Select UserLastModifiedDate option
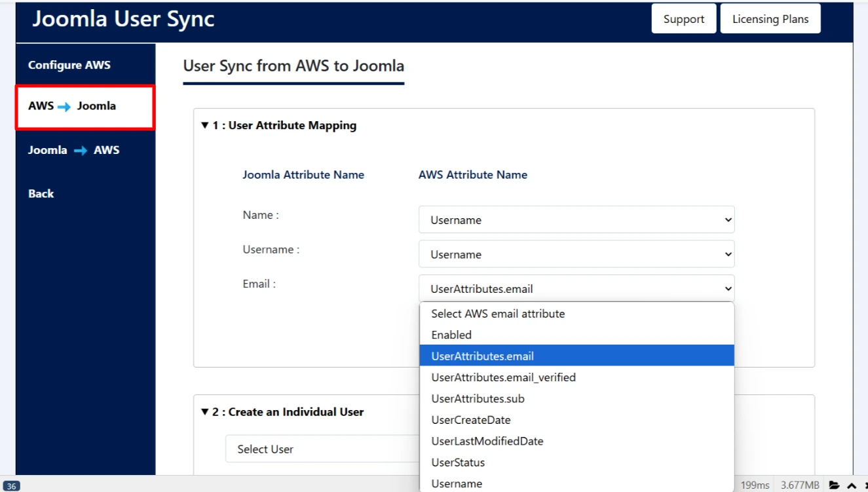 [x=576, y=441]
